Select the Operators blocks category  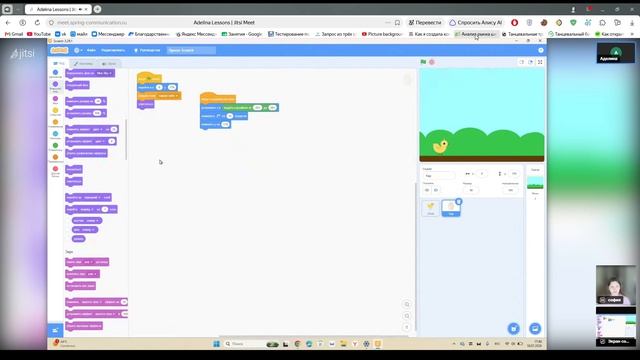56,147
